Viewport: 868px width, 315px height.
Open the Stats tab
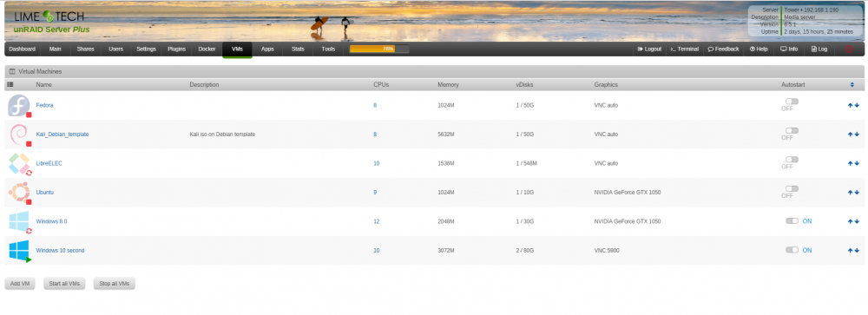click(298, 49)
